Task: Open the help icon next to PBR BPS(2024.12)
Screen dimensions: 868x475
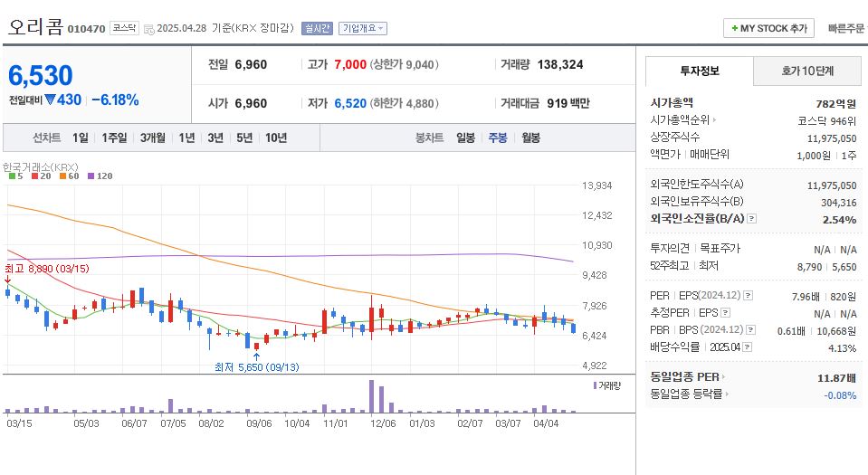Action: click(x=750, y=330)
